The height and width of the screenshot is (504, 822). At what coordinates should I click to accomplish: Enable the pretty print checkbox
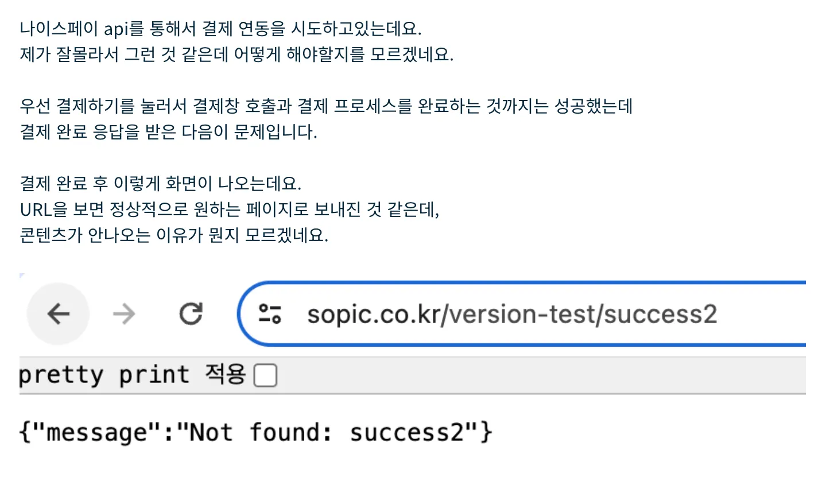click(x=265, y=375)
